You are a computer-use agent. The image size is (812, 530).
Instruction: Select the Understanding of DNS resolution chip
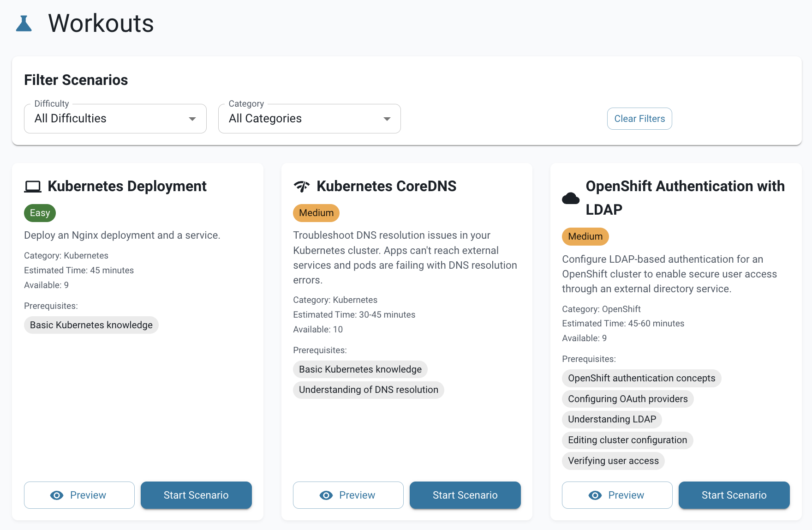pos(368,390)
